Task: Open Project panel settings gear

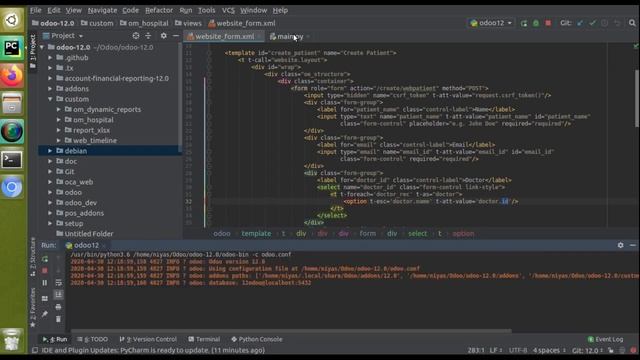Action: click(164, 36)
